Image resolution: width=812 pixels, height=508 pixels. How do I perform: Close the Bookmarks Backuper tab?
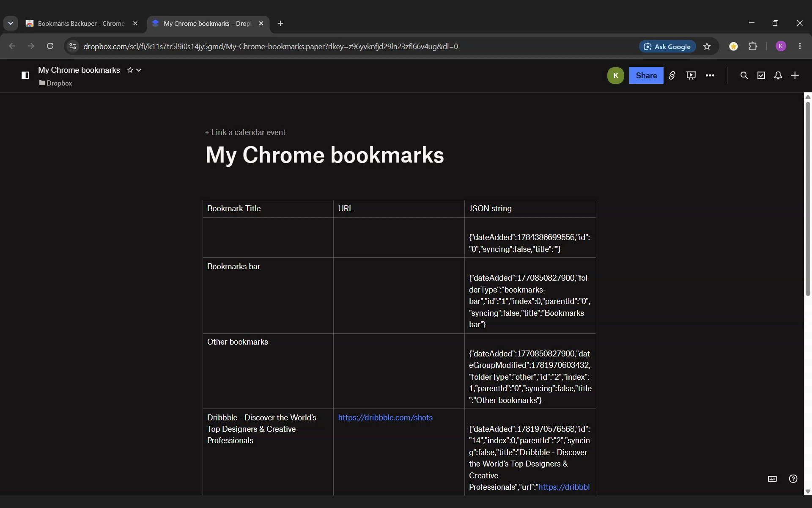135,24
